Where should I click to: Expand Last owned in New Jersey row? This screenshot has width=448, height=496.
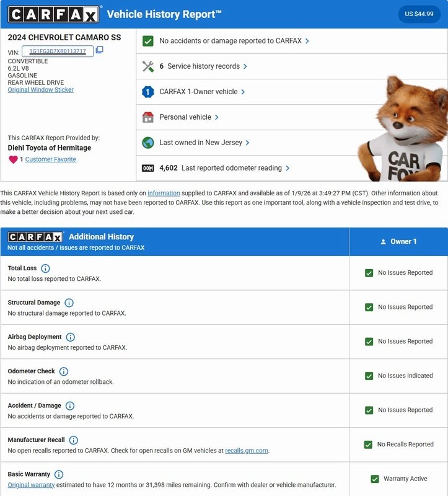click(x=204, y=143)
